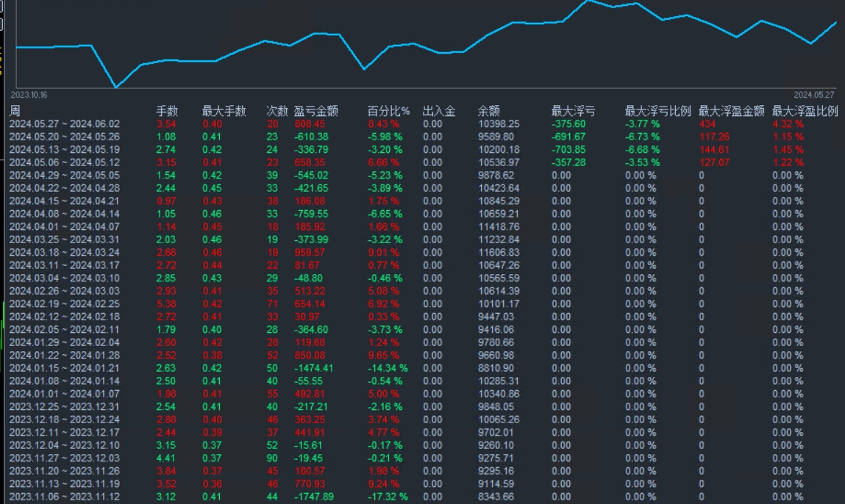This screenshot has height=504, width=845.
Task: Select week row 2023.11.20 ~ 2023.11.26
Action: [x=422, y=471]
